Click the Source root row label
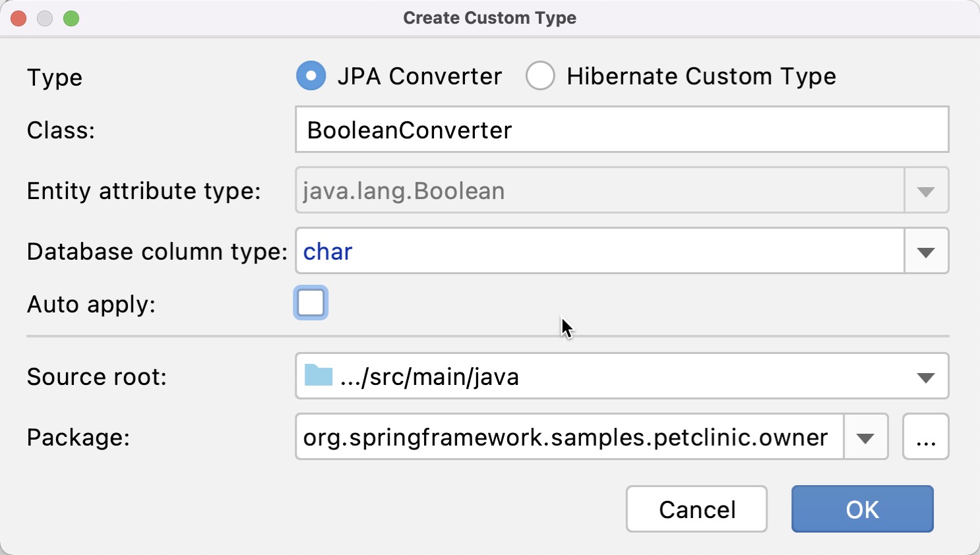 [96, 376]
